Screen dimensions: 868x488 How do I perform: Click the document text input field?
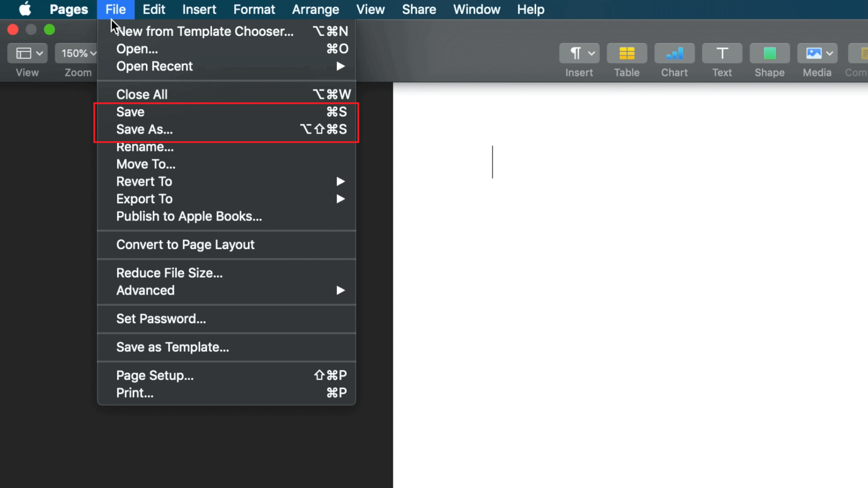point(492,164)
